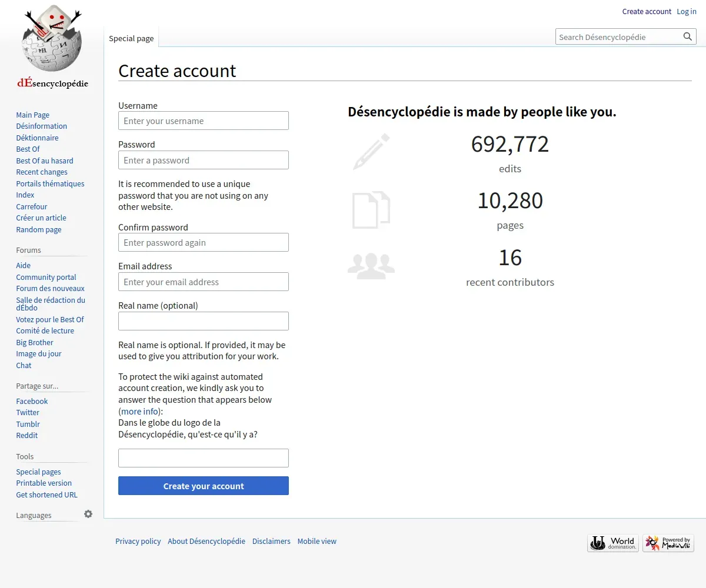The height and width of the screenshot is (588, 706).
Task: Share on Reddit
Action: (27, 435)
